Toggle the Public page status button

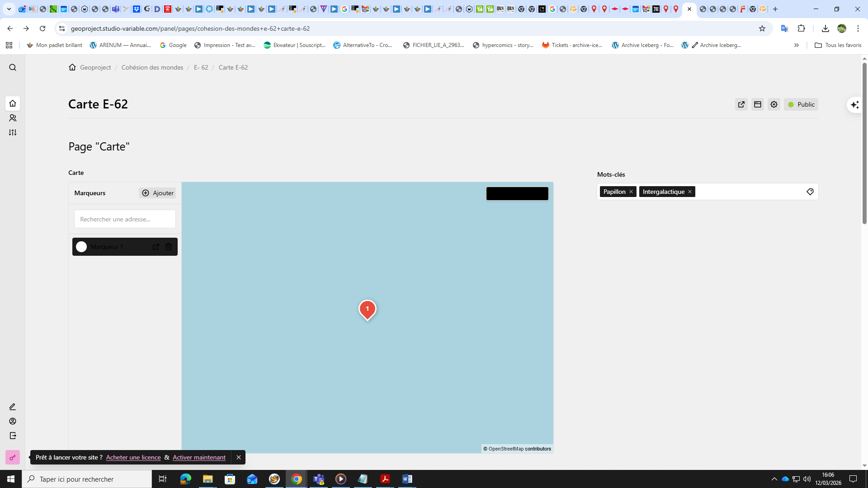click(x=801, y=104)
